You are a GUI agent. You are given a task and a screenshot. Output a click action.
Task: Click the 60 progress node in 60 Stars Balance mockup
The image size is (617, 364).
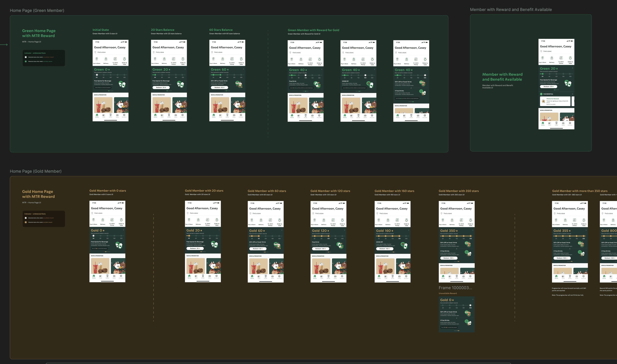point(220,75)
